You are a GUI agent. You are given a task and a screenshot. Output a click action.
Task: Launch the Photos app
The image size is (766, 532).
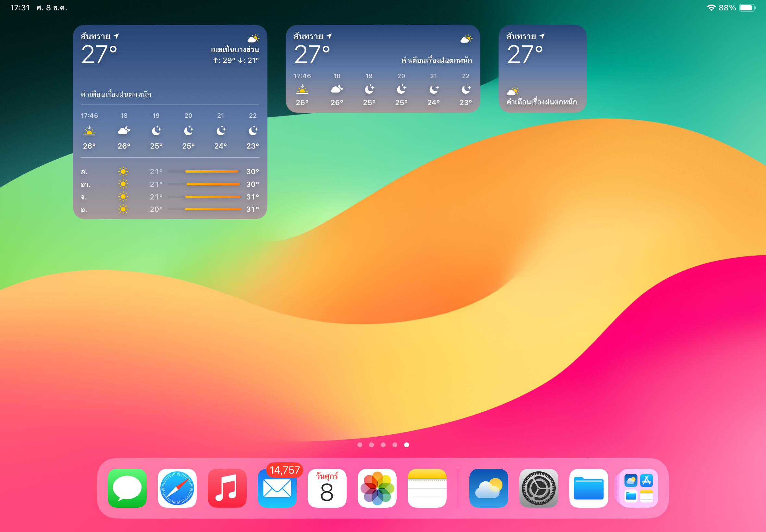(377, 488)
